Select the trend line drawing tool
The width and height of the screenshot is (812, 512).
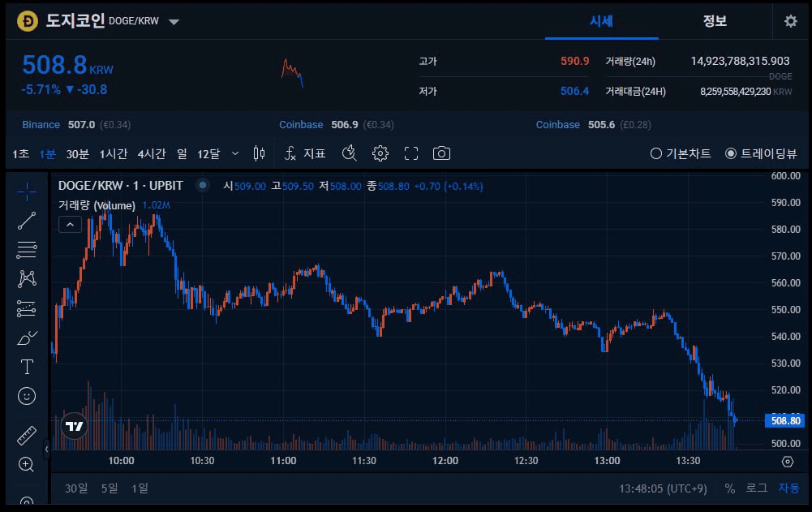click(27, 221)
